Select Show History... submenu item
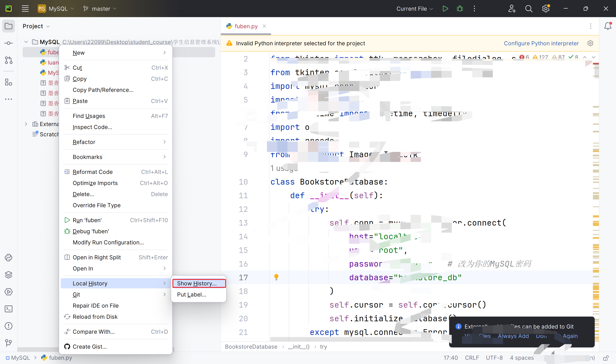Image resolution: width=616 pixels, height=364 pixels. pyautogui.click(x=197, y=283)
